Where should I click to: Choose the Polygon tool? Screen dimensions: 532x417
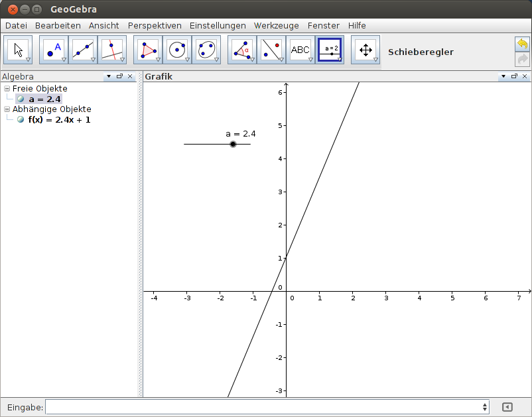pos(147,48)
